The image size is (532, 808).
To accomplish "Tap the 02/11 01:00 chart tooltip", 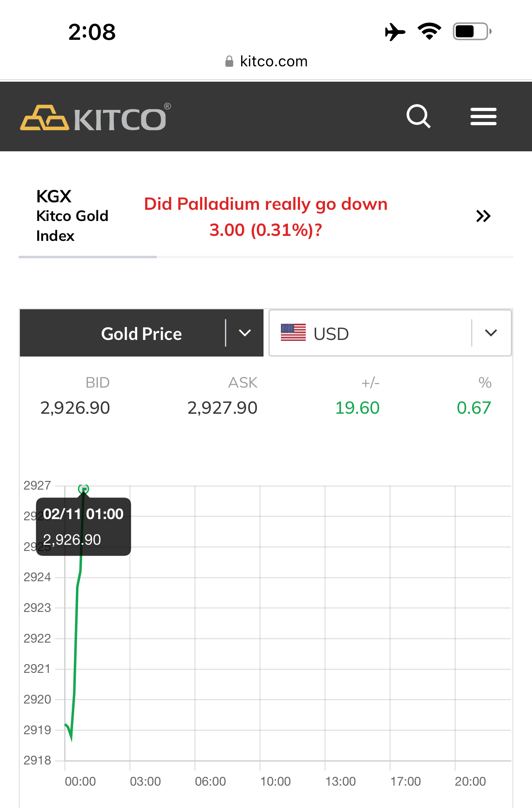I will [83, 527].
